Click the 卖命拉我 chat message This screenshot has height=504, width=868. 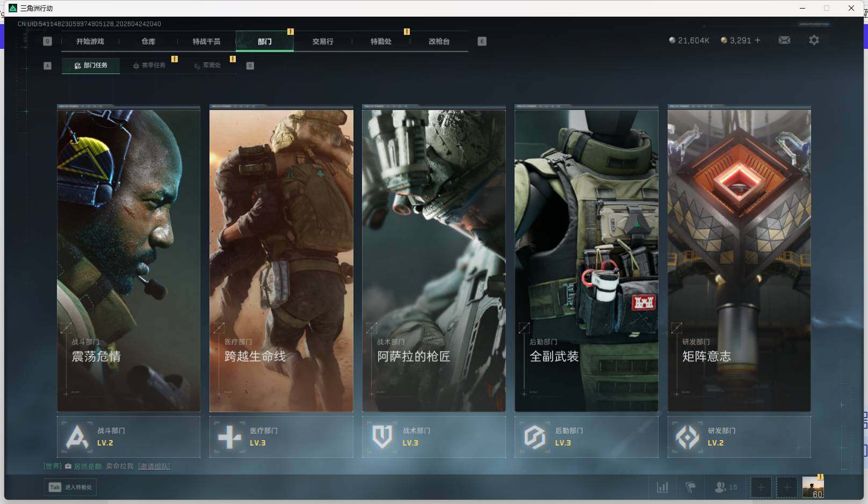pos(119,466)
